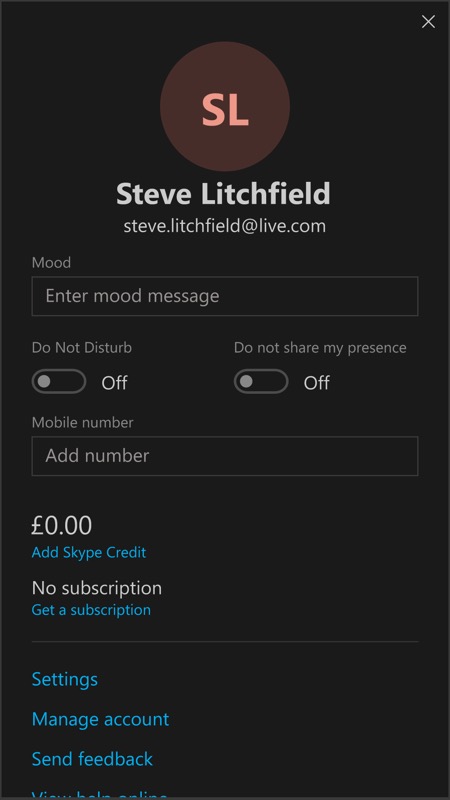Image resolution: width=450 pixels, height=800 pixels.
Task: Click the Add number mobile field
Action: tap(225, 456)
